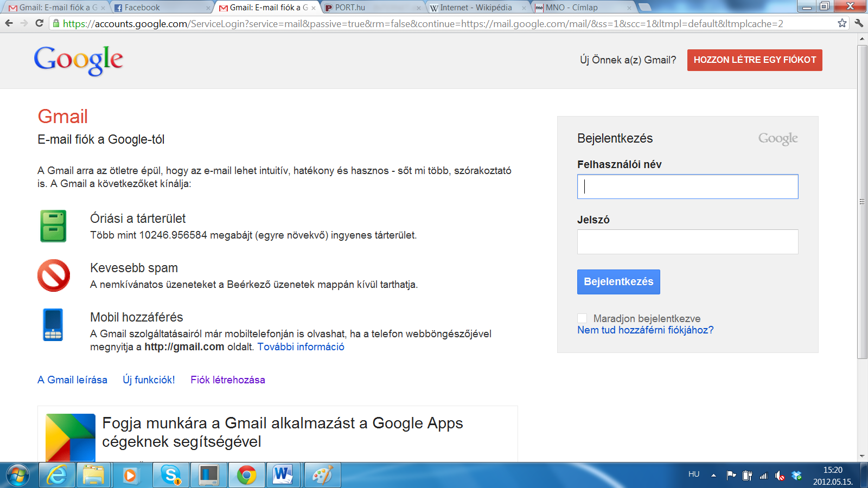Click the blue mobile phone icon

(x=53, y=325)
